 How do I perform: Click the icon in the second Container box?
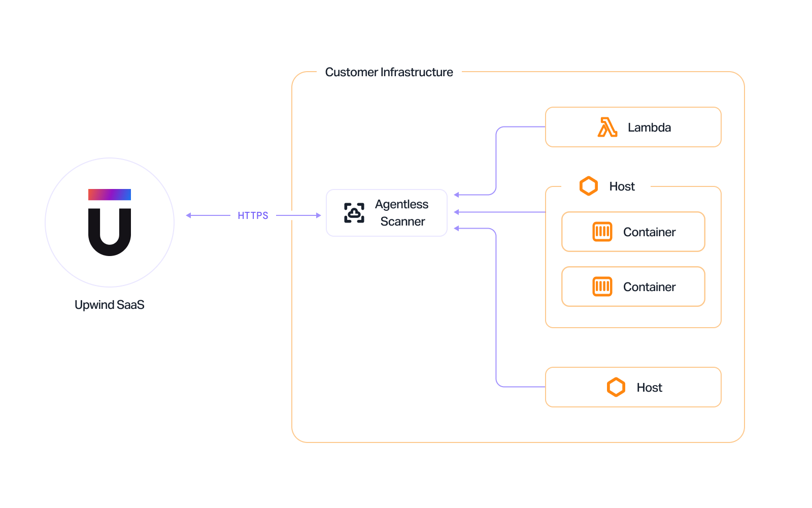click(602, 287)
